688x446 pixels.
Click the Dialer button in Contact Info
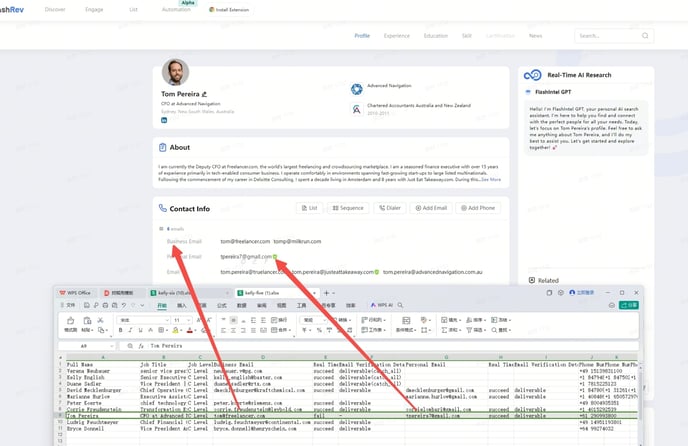point(390,208)
